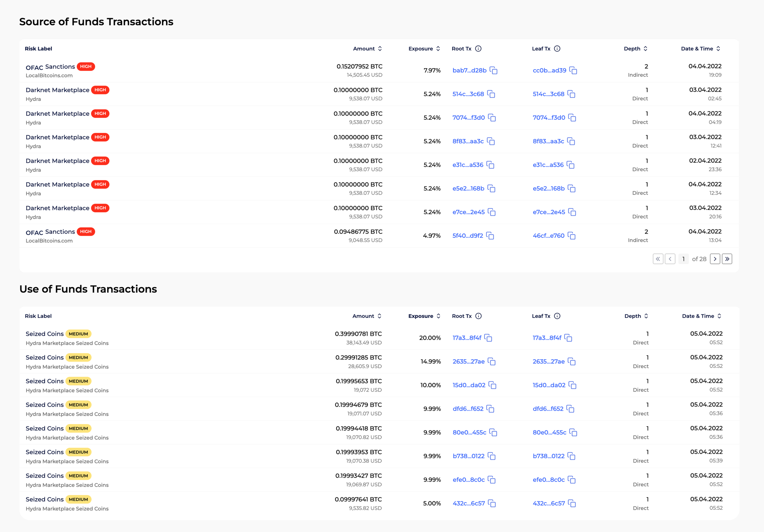Copy root tx 80e0...455c hash
Screen dimensions: 764x532
(493, 432)
